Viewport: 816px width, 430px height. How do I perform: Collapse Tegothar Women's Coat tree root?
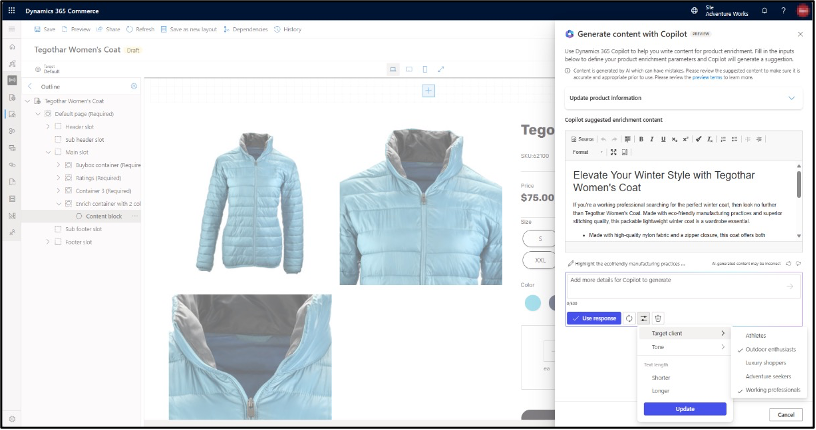point(28,101)
